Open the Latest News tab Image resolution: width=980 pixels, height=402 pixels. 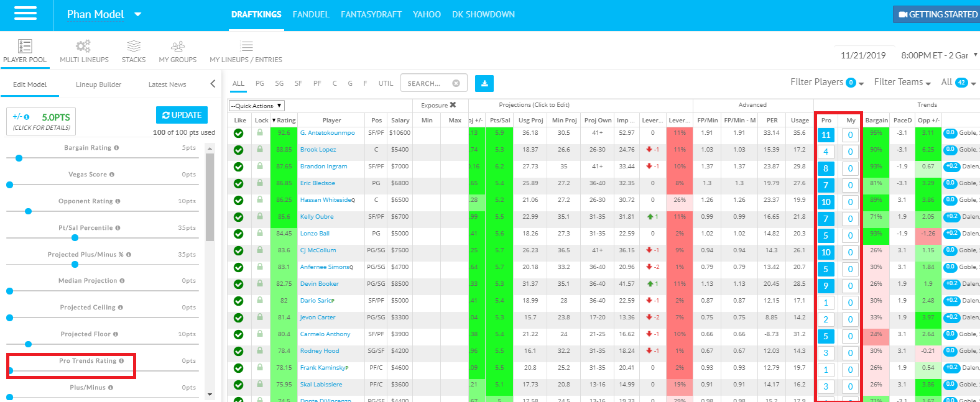[x=167, y=85]
